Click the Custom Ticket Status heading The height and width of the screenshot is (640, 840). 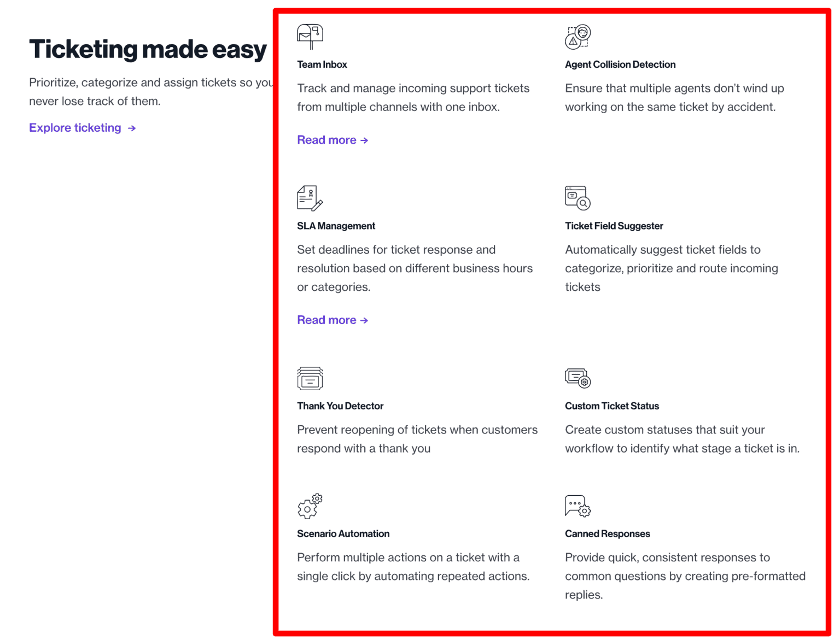pos(611,406)
